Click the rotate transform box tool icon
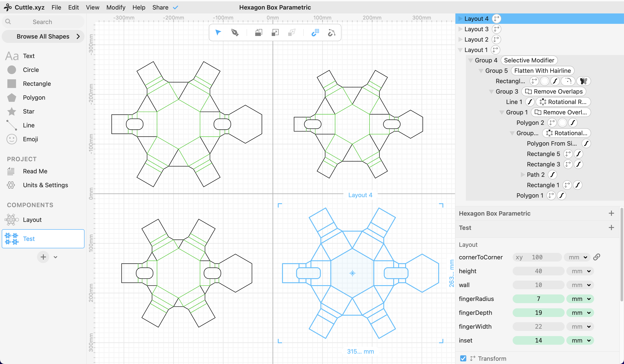This screenshot has width=624, height=364. point(258,32)
